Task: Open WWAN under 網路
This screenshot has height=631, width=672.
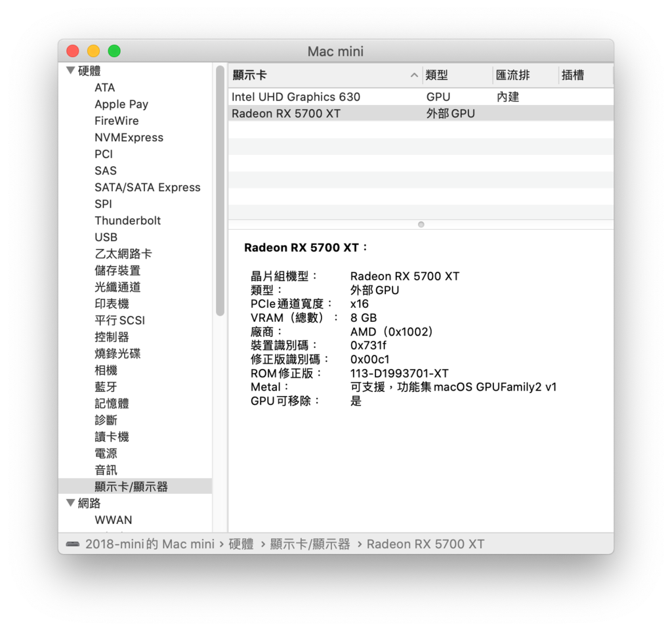Action: [114, 519]
